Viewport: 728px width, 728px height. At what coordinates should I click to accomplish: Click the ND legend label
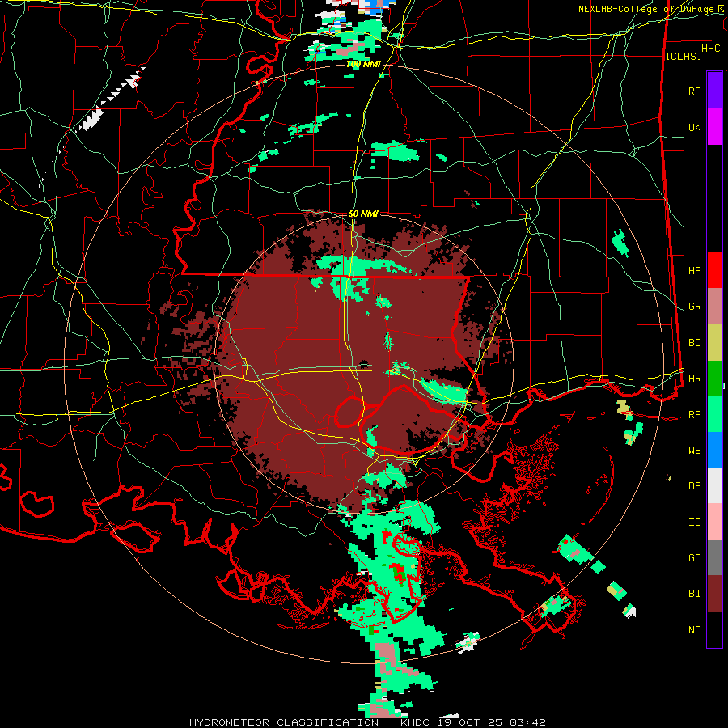point(694,630)
